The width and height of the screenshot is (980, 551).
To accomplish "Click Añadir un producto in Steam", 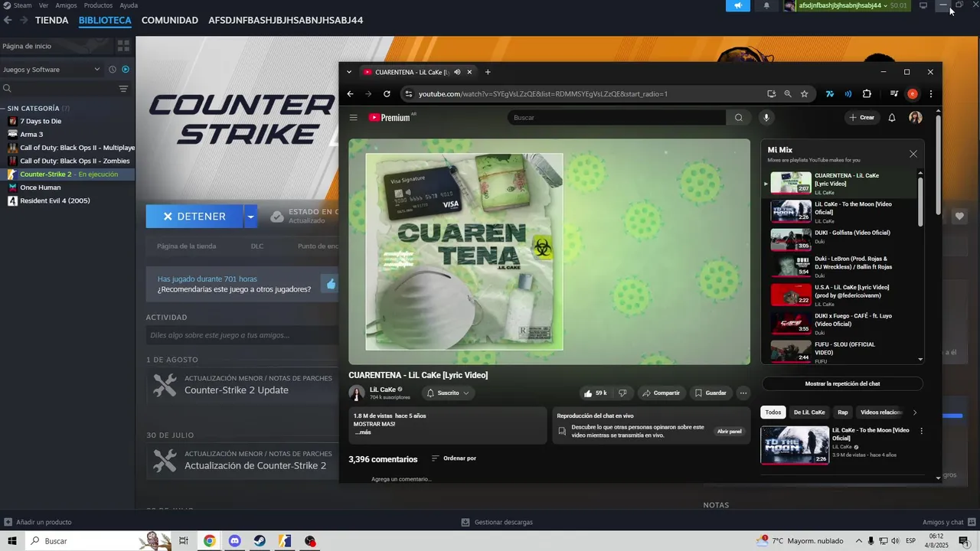I will (x=38, y=522).
